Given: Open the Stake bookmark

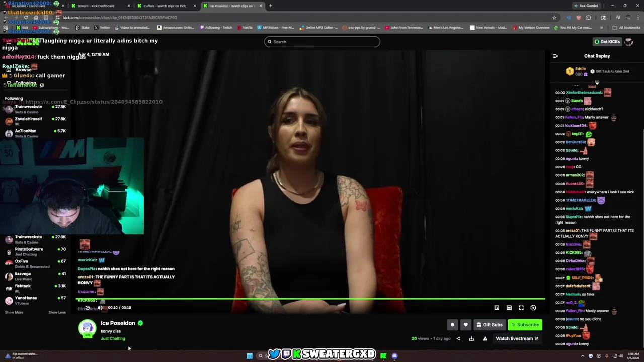Looking at the screenshot, I should point(83,28).
